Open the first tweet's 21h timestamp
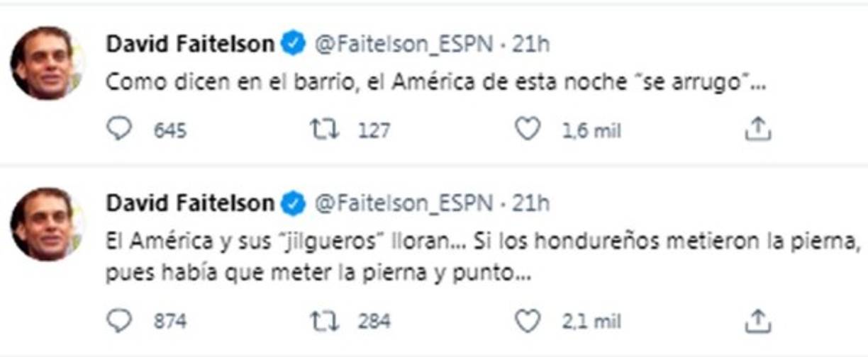The height and width of the screenshot is (357, 868). click(x=530, y=45)
